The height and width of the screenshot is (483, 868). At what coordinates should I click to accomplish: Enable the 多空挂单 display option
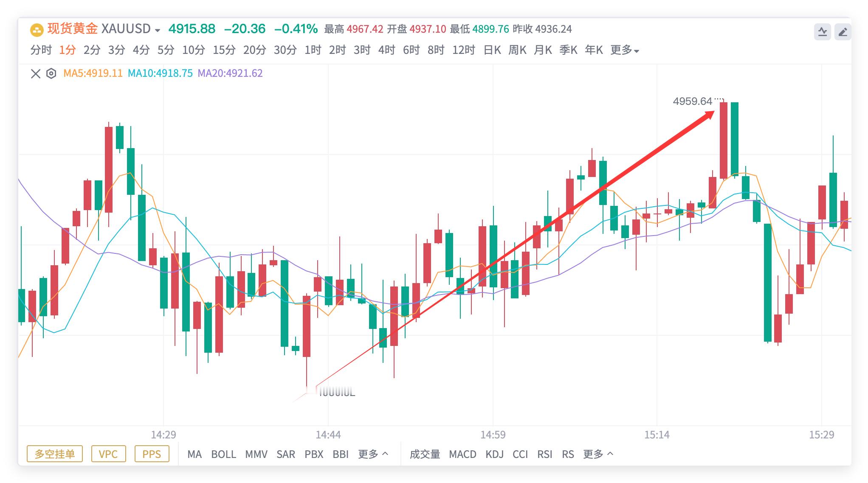click(x=54, y=454)
